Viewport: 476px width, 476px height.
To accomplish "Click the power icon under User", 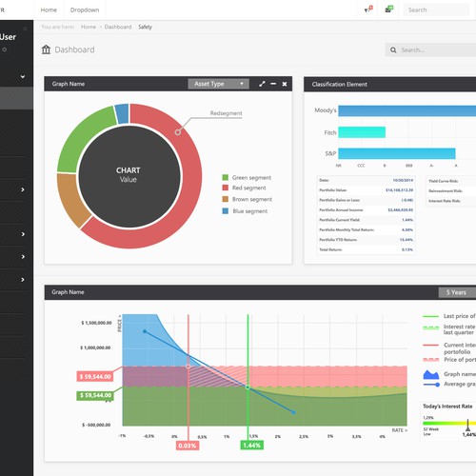I will (5, 50).
